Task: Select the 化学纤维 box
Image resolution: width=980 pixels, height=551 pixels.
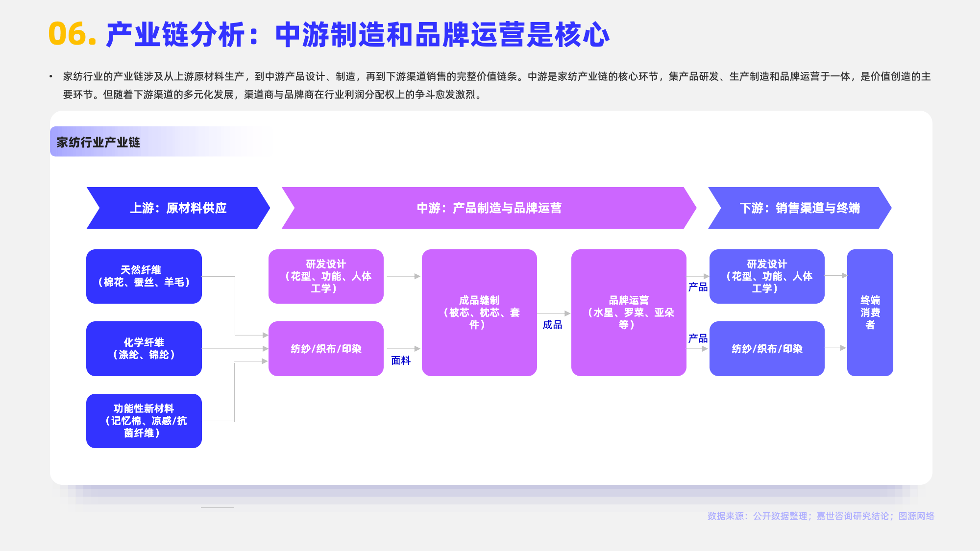Action: tap(144, 348)
